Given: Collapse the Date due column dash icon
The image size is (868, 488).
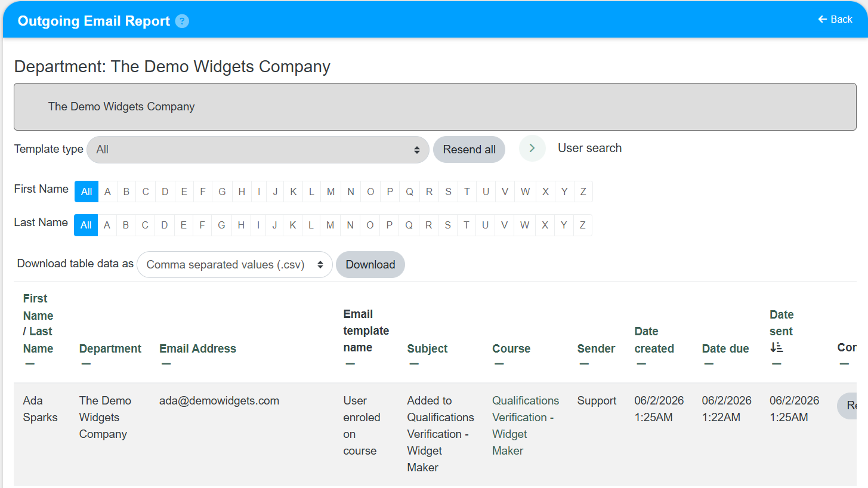Looking at the screenshot, I should point(709,364).
